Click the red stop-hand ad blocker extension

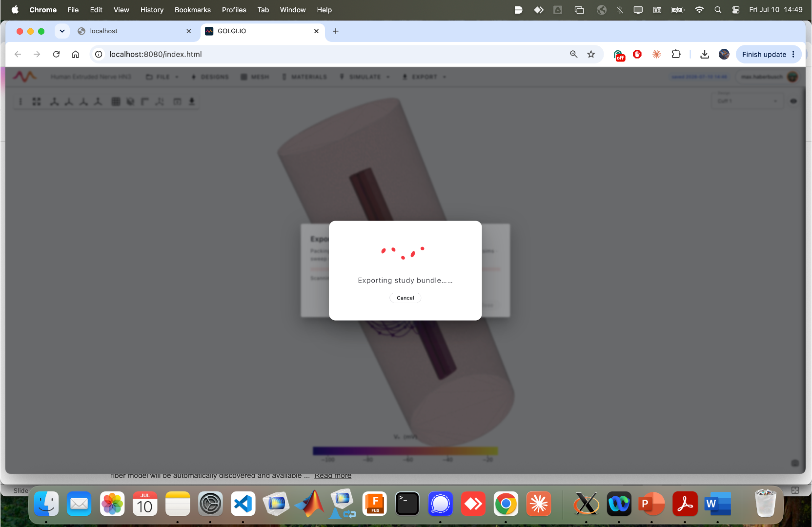click(637, 54)
